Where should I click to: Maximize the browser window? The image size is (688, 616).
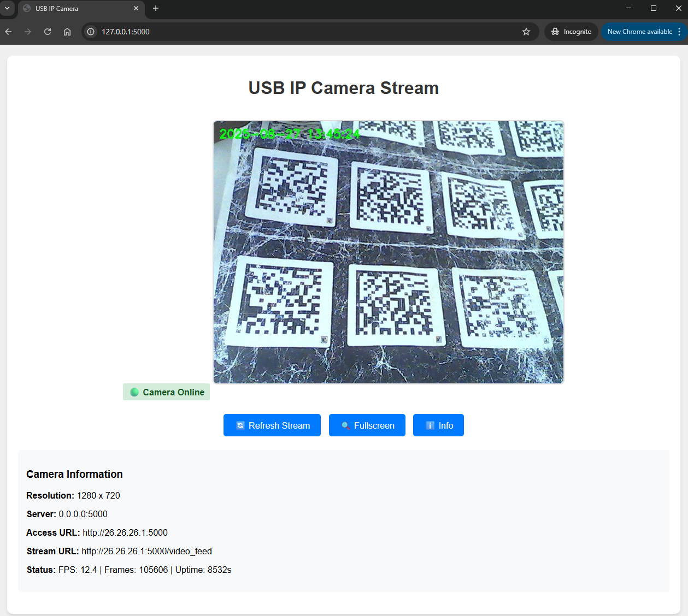653,8
